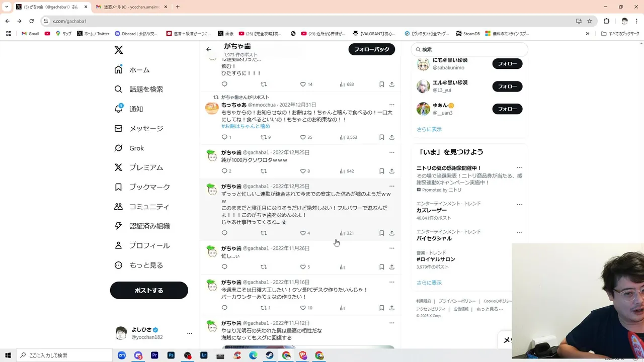Bookmark the ずっと忙しい post
644x362 pixels.
click(x=382, y=233)
